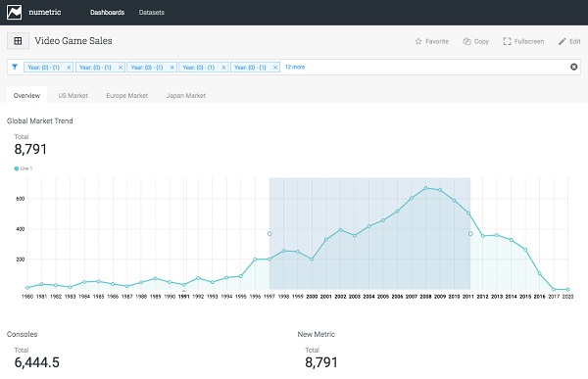
Task: Open the dashboard grid icon button
Action: 18,41
